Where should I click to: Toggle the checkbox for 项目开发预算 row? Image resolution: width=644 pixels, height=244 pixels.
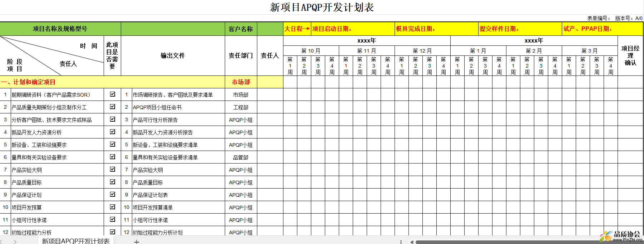pos(113,207)
